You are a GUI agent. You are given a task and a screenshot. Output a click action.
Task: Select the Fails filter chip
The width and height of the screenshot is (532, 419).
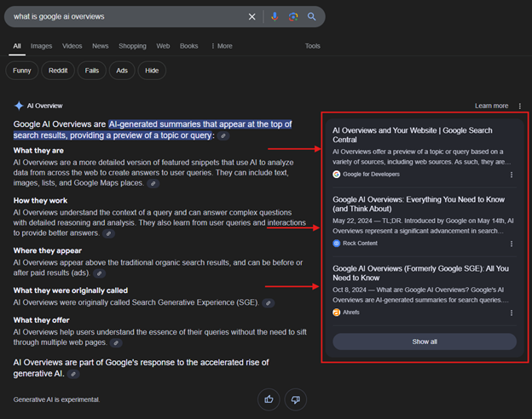[x=92, y=71]
